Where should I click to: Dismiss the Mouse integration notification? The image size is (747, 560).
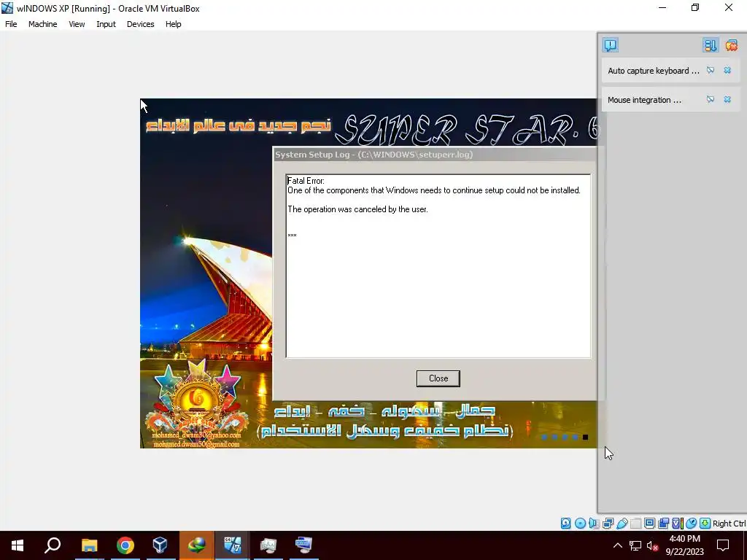727,99
